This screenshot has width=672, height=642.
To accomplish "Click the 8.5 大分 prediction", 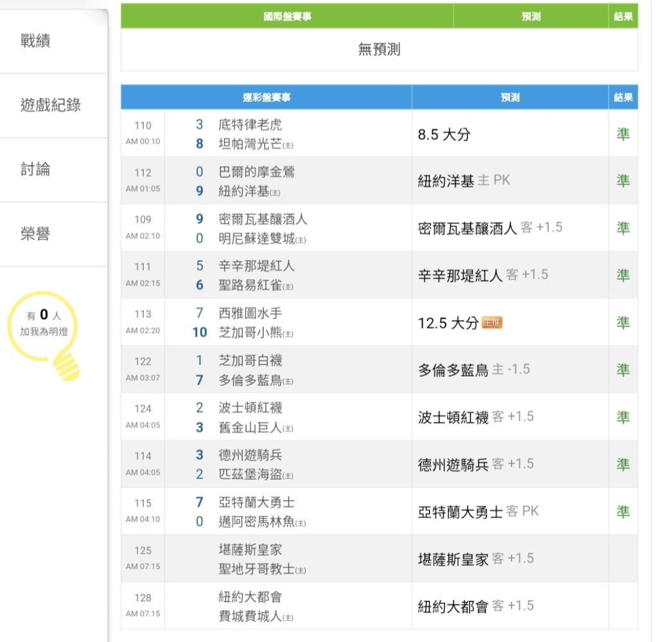I will pos(444,135).
